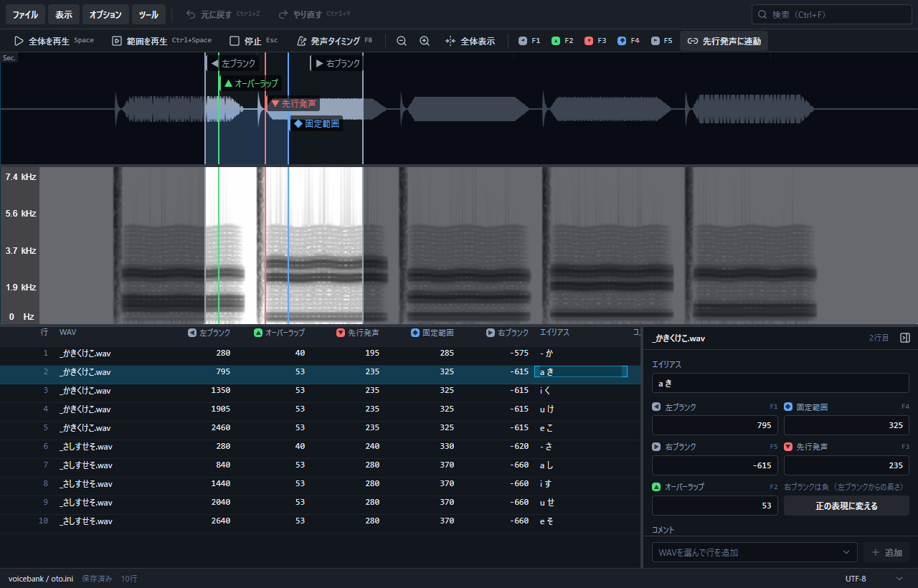The width and height of the screenshot is (918, 588).
Task: Zoom in the waveform view
Action: point(425,41)
